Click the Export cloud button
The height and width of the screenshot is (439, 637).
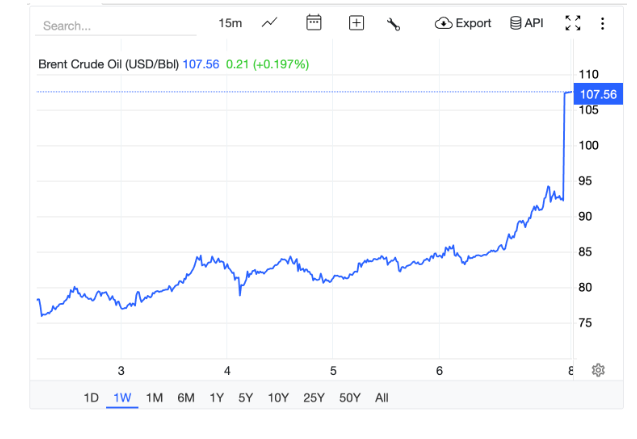463,23
